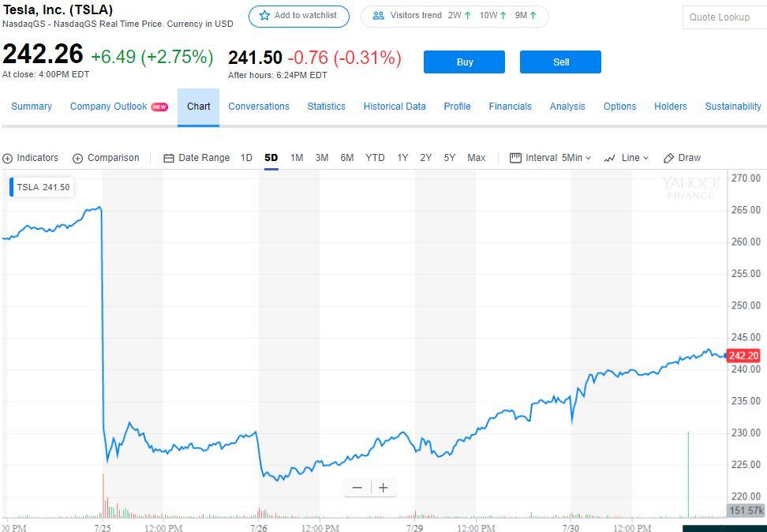Click the Interval ruler icon
Viewport: 767px width, 532px height.
pyautogui.click(x=515, y=158)
